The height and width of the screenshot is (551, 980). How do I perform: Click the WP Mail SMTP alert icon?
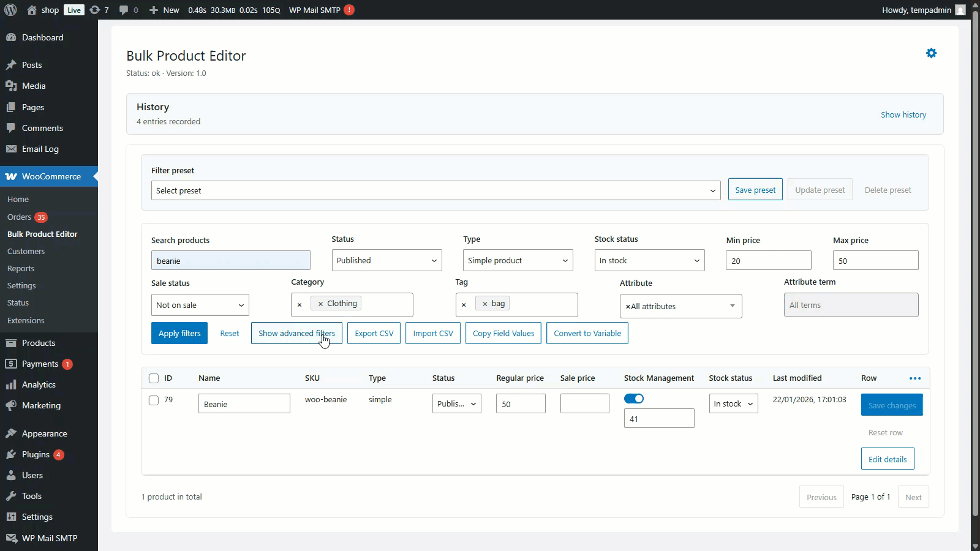(x=349, y=10)
